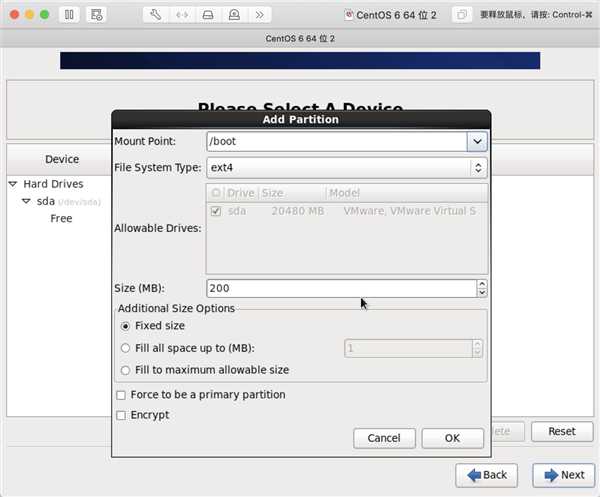Collapse the Hard Drives tree node
600x497 pixels.
pyautogui.click(x=13, y=184)
